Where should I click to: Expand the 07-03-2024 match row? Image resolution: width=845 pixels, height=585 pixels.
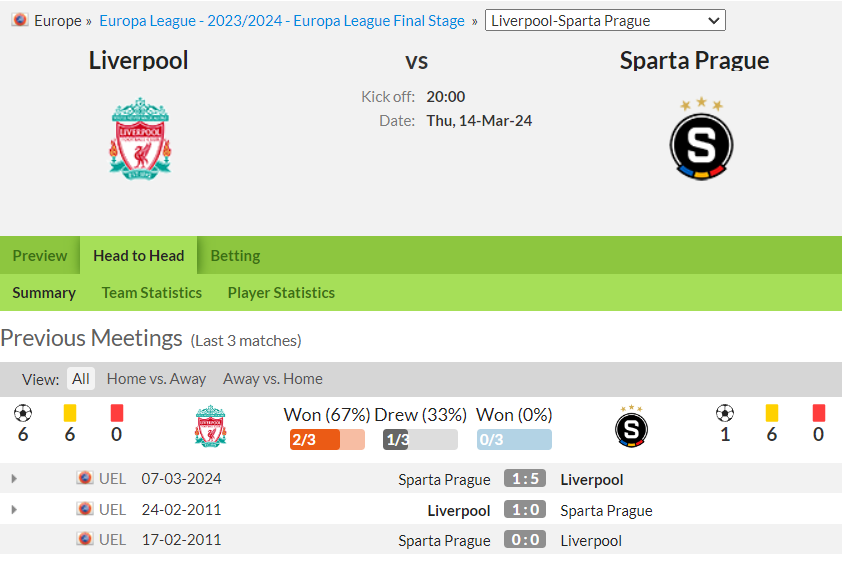[14, 478]
